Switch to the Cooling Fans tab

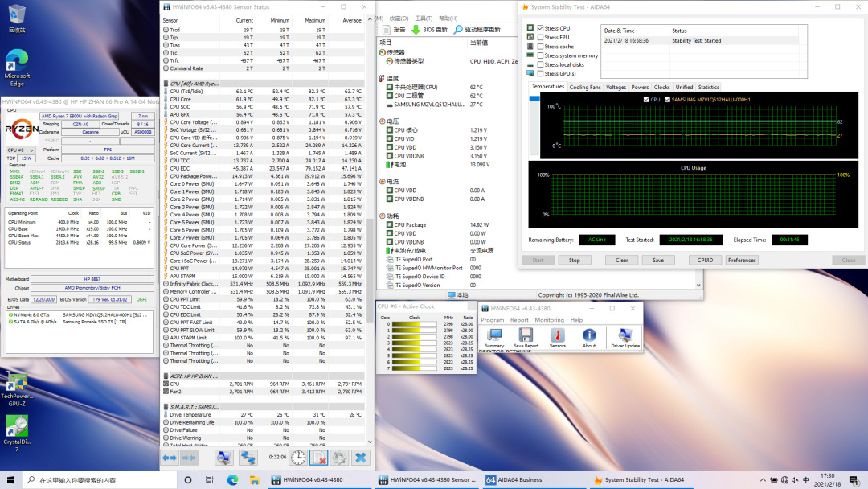click(585, 87)
